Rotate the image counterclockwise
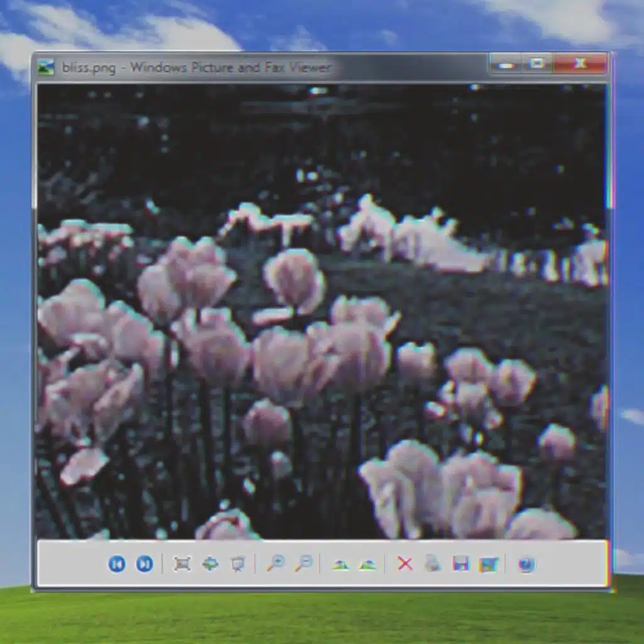The width and height of the screenshot is (644, 644). point(367,565)
